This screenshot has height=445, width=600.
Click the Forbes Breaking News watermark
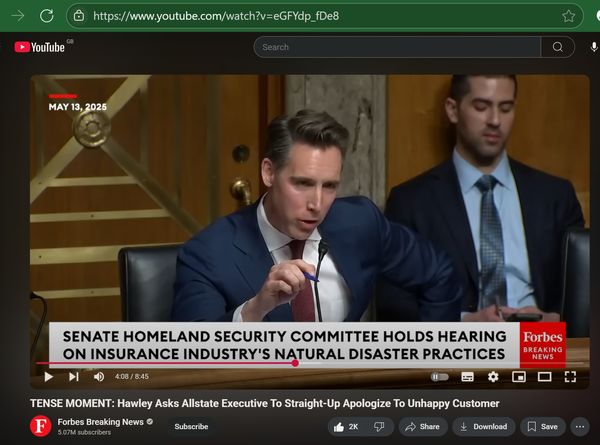coord(543,345)
